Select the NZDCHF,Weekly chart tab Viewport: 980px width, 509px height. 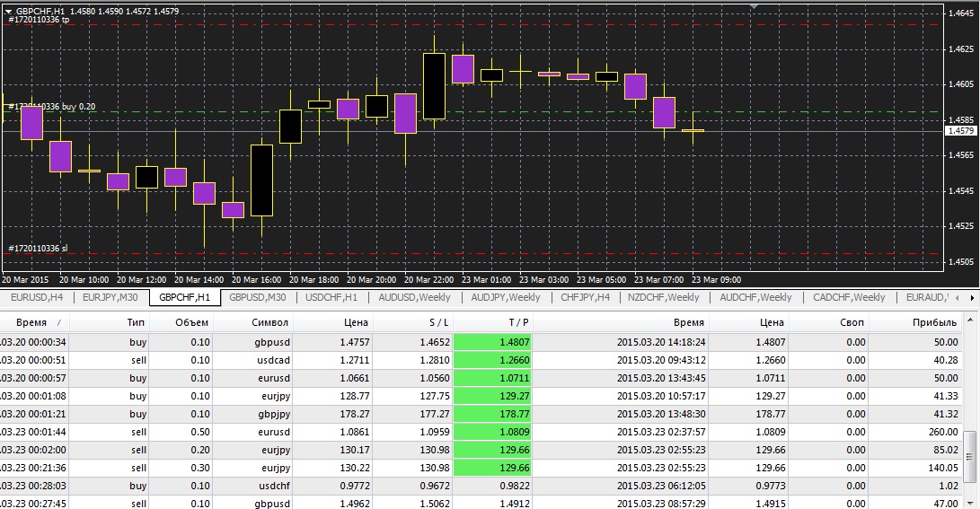pyautogui.click(x=663, y=297)
